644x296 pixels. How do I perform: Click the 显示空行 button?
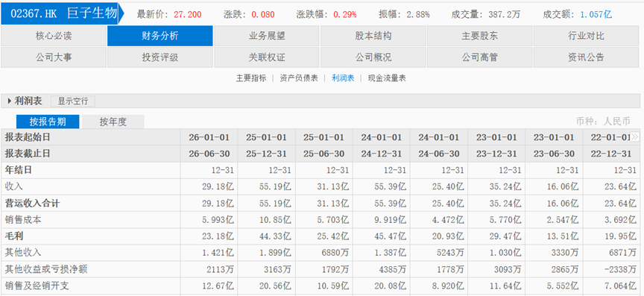(x=73, y=101)
